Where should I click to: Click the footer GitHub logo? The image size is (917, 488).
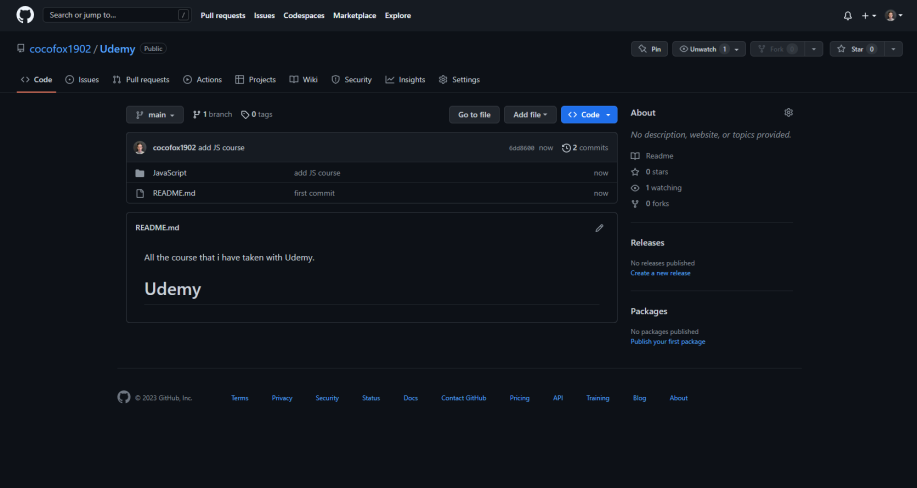pos(123,397)
